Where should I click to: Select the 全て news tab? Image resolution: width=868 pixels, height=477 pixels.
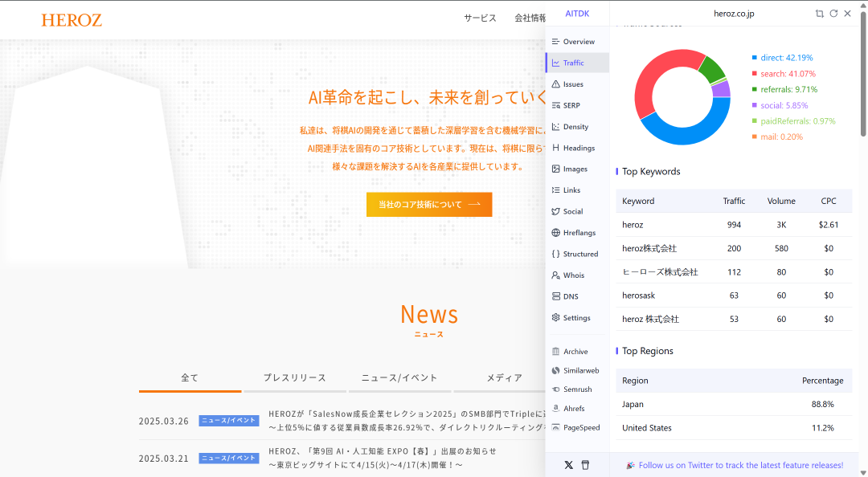click(x=190, y=378)
